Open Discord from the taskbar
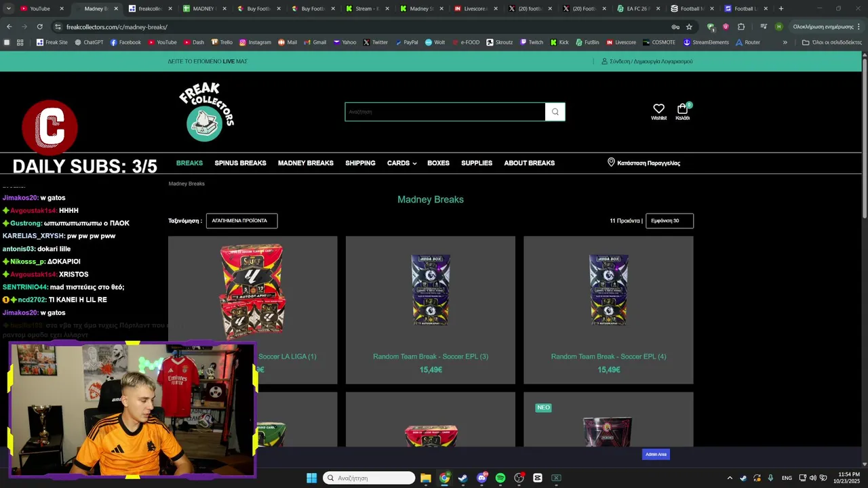The height and width of the screenshot is (488, 868). (x=482, y=478)
